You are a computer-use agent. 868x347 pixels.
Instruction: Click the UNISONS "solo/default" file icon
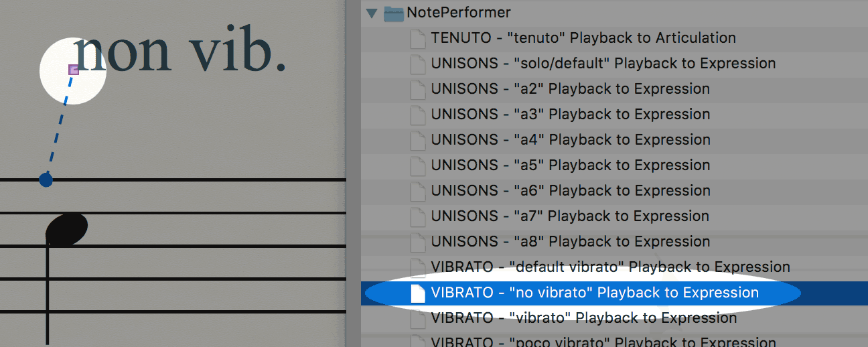click(418, 64)
